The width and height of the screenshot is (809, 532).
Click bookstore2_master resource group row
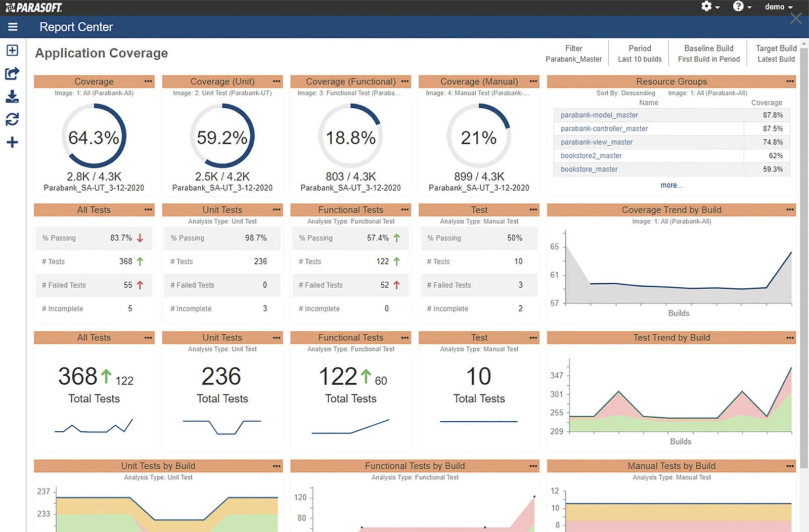(671, 156)
